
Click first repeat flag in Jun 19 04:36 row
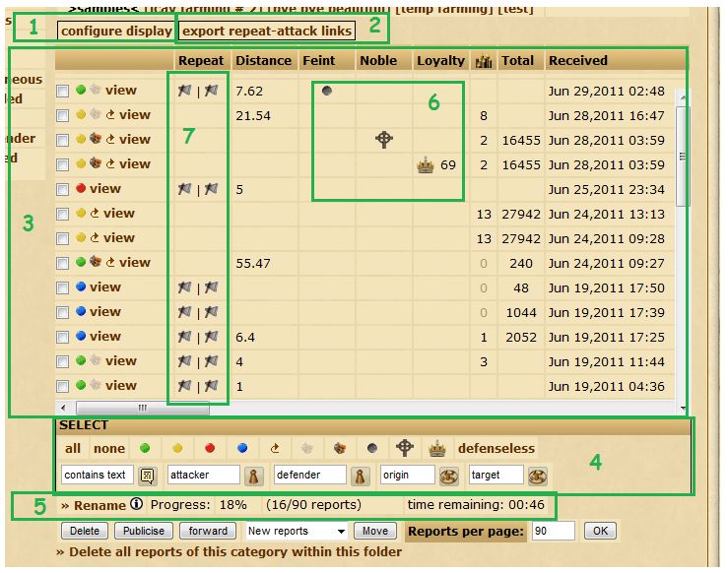pos(185,386)
